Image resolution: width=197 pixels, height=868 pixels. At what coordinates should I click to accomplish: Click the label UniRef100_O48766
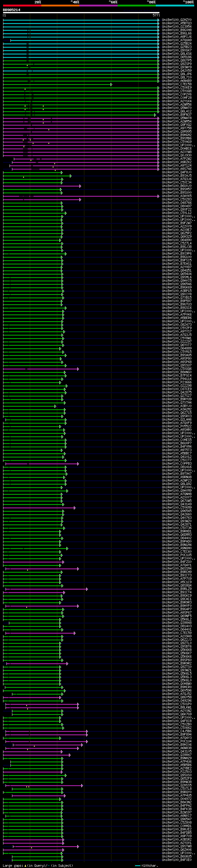coord(177,203)
